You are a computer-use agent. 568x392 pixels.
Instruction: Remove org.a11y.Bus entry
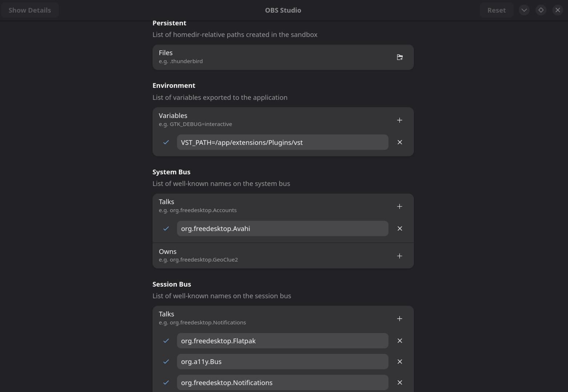point(399,361)
